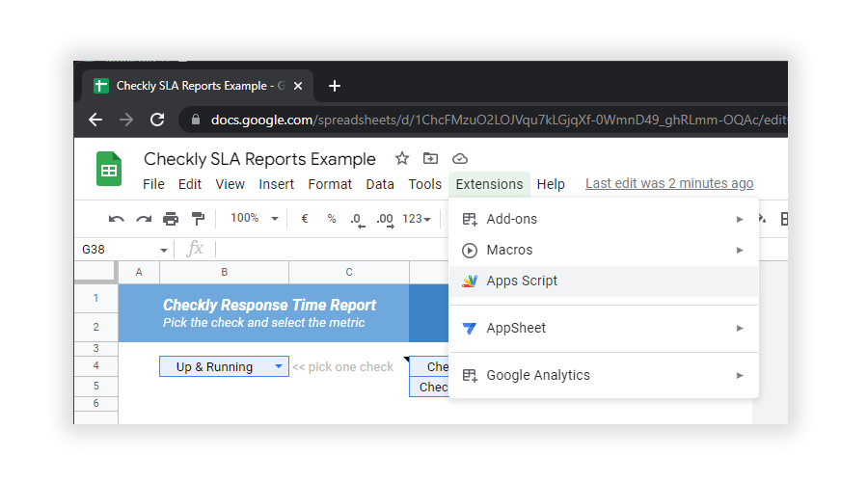Open a new browser tab
The height and width of the screenshot is (482, 868).
335,86
